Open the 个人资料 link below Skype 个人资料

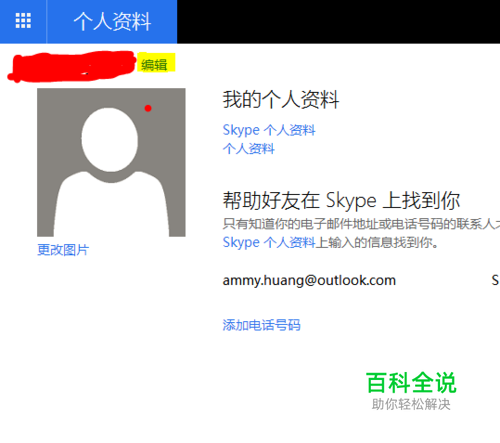point(249,148)
